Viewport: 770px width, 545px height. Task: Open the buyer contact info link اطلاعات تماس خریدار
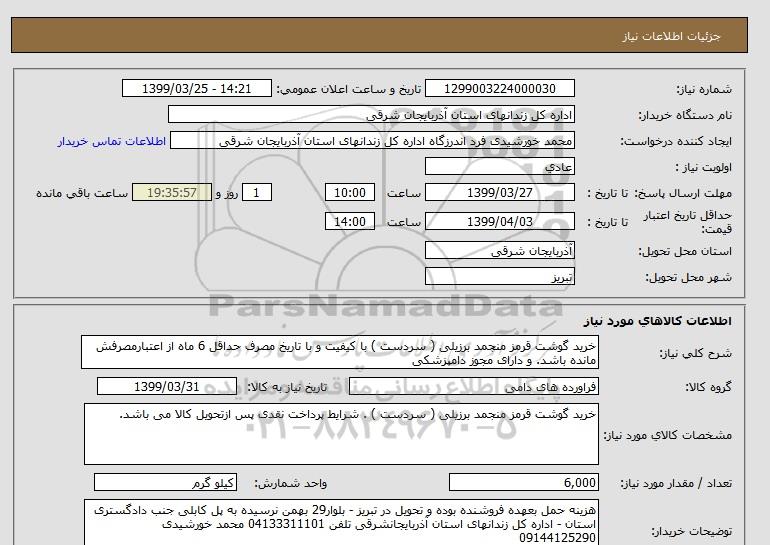112,141
